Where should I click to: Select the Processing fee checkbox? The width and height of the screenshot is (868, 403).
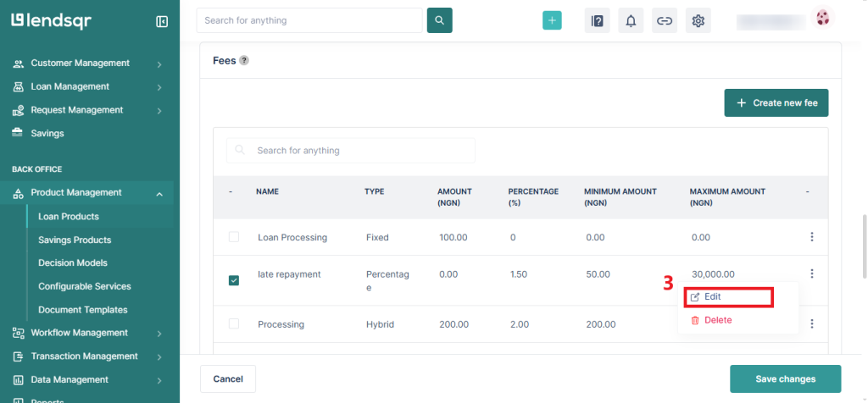coord(234,324)
